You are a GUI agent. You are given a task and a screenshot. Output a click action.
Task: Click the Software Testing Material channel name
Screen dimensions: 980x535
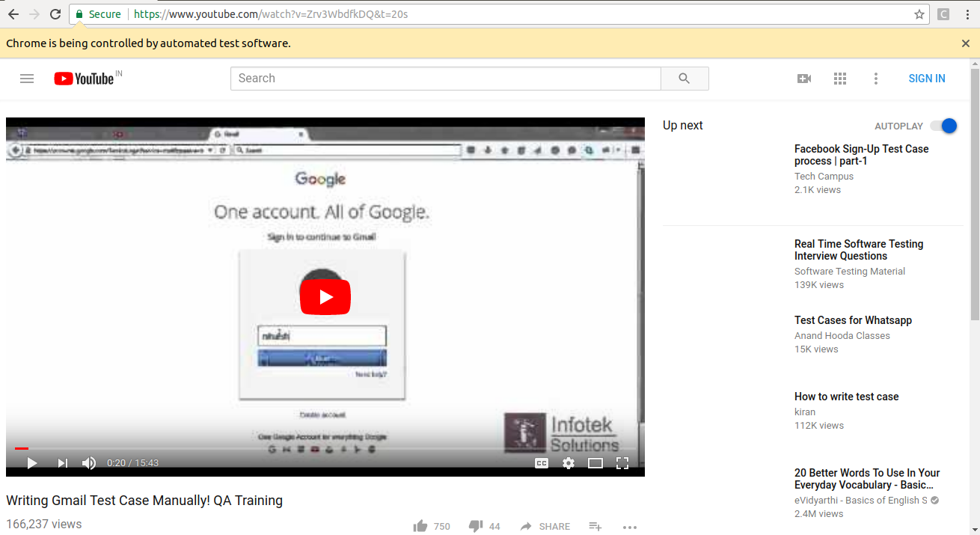850,272
